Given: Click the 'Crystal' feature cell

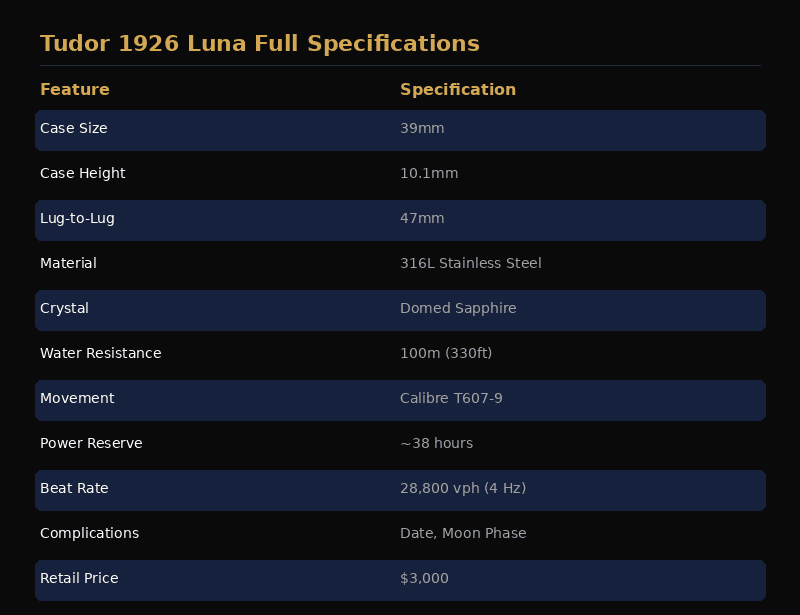Looking at the screenshot, I should pos(64,308).
